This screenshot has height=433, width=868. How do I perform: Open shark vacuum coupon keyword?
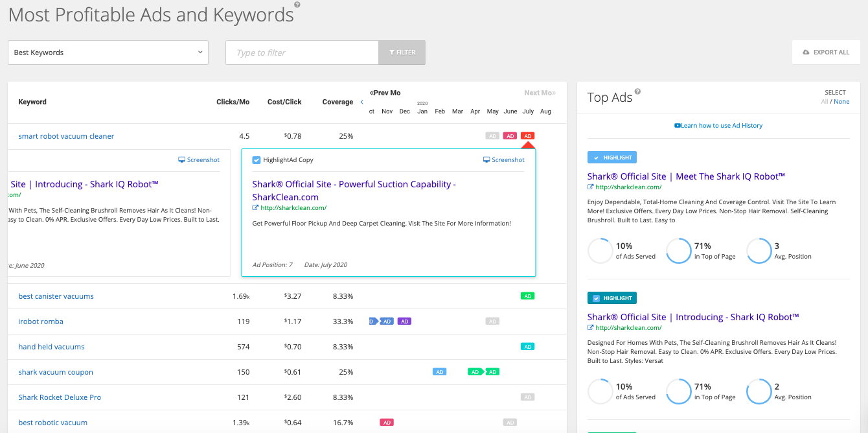56,372
